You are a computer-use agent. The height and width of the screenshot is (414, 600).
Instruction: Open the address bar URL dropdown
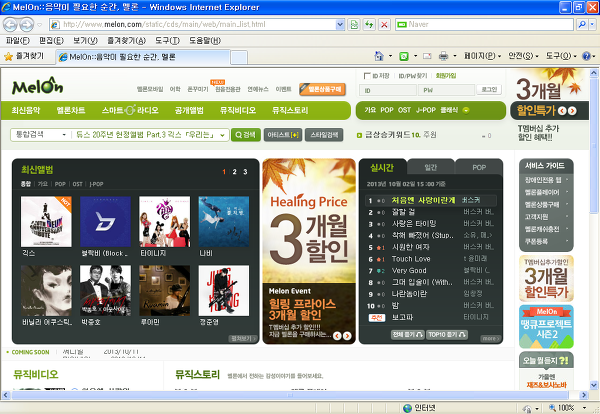[340, 24]
